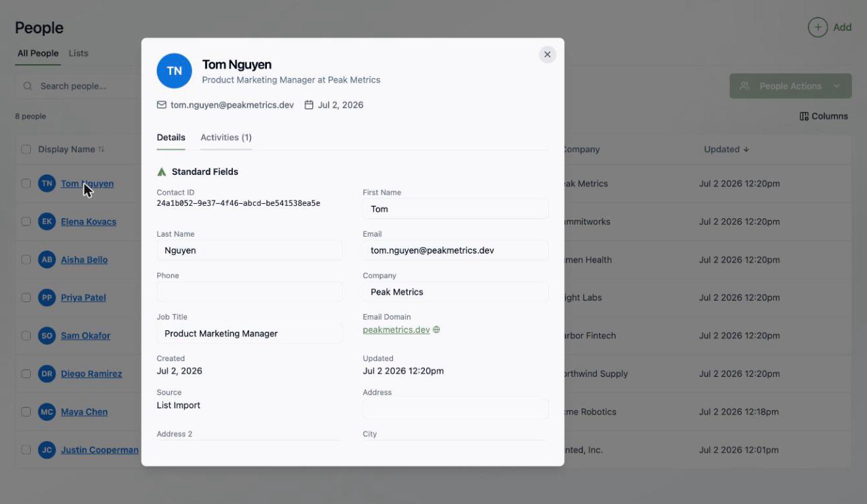
Task: Click the First Name field containing Tom
Action: (456, 209)
